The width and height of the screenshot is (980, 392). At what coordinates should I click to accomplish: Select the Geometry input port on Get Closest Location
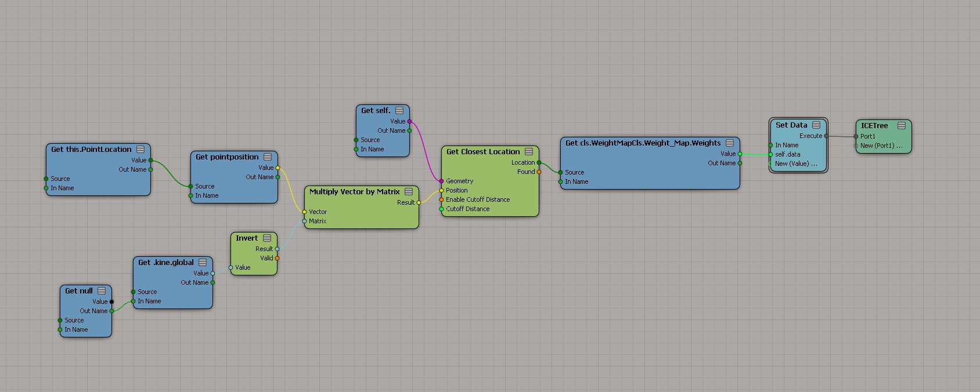pyautogui.click(x=441, y=181)
